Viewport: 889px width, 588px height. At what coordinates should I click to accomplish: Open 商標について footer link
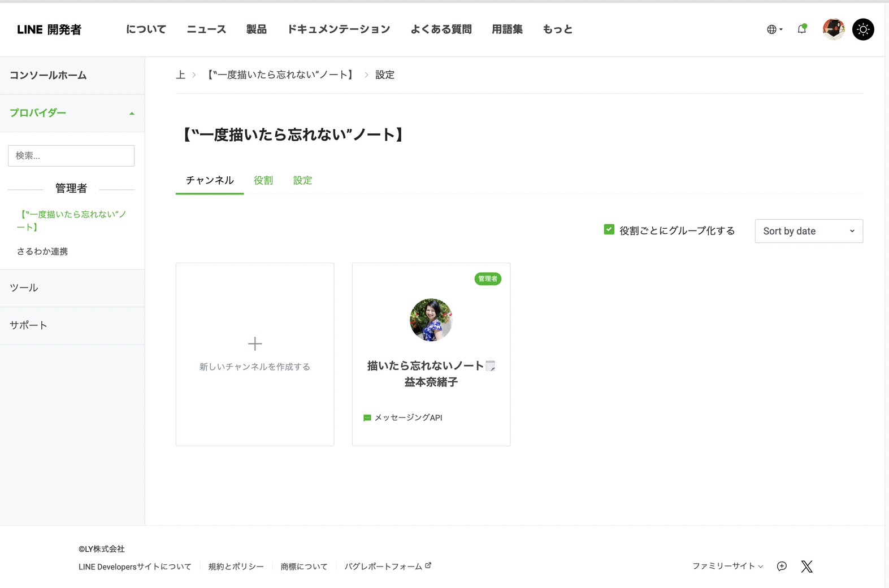click(x=304, y=567)
